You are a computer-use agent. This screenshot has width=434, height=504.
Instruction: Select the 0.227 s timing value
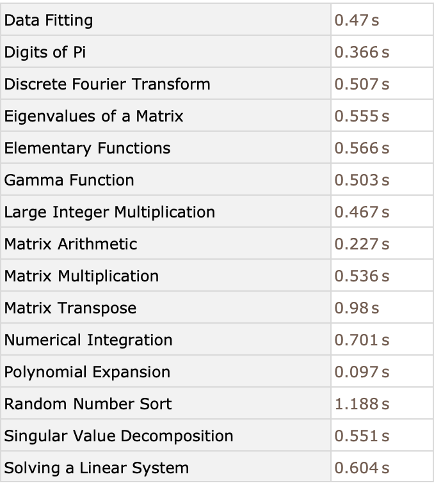click(362, 244)
